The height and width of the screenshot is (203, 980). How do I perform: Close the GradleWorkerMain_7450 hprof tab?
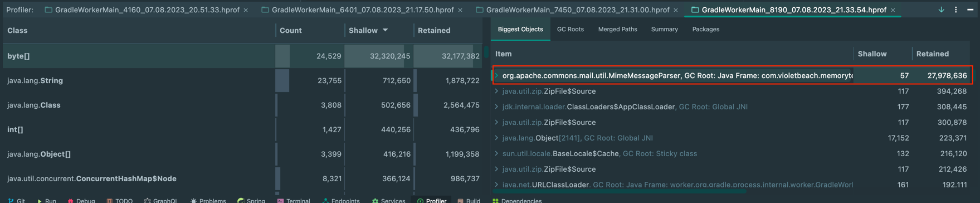(676, 10)
